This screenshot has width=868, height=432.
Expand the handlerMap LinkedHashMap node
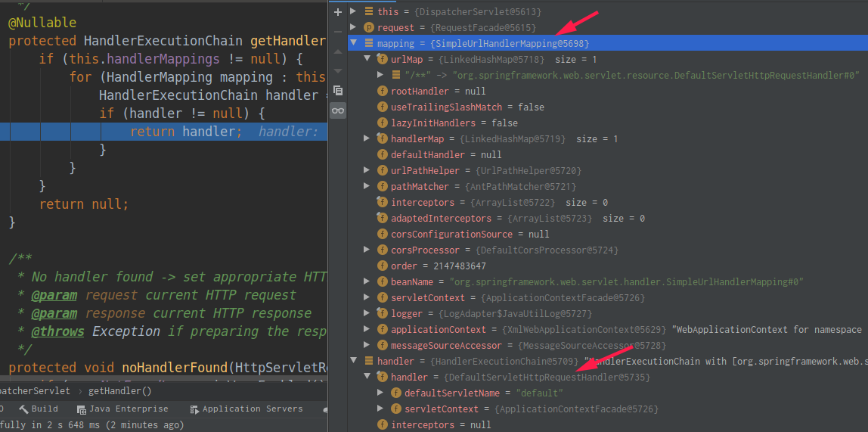pyautogui.click(x=367, y=138)
